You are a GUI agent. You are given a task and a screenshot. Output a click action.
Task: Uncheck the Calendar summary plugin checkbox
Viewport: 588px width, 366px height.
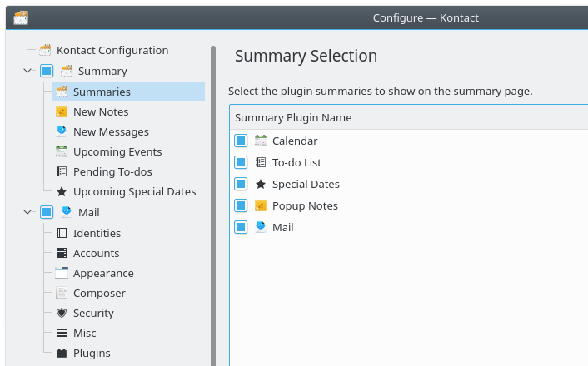(241, 141)
